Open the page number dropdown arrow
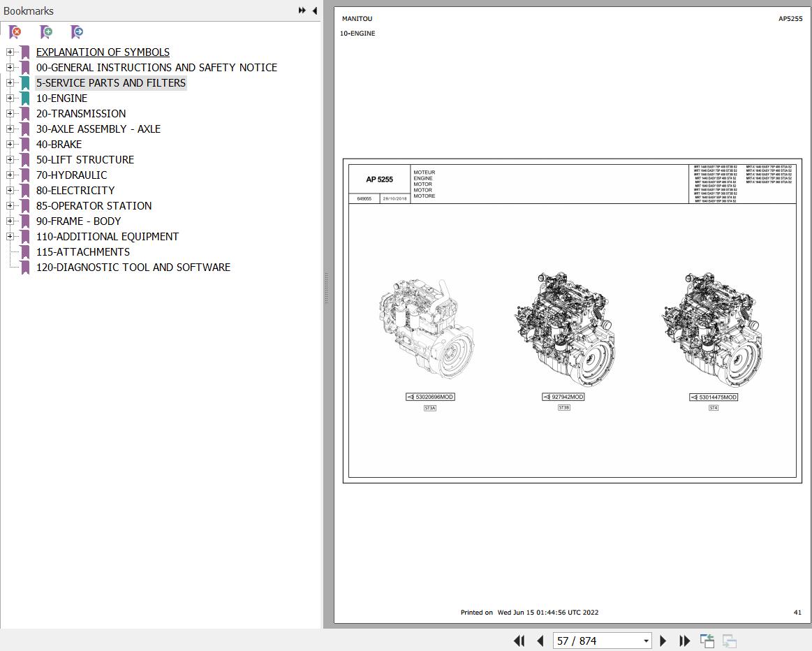 [x=646, y=641]
